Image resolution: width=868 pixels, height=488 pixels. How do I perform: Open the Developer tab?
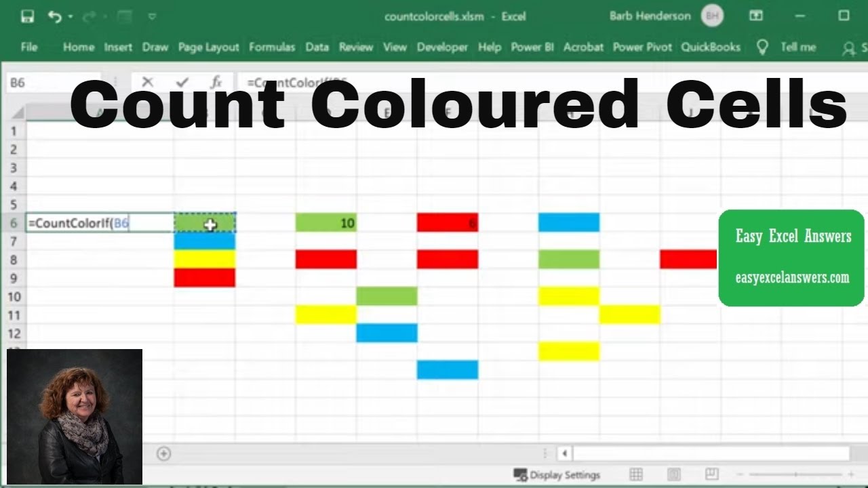tap(442, 47)
